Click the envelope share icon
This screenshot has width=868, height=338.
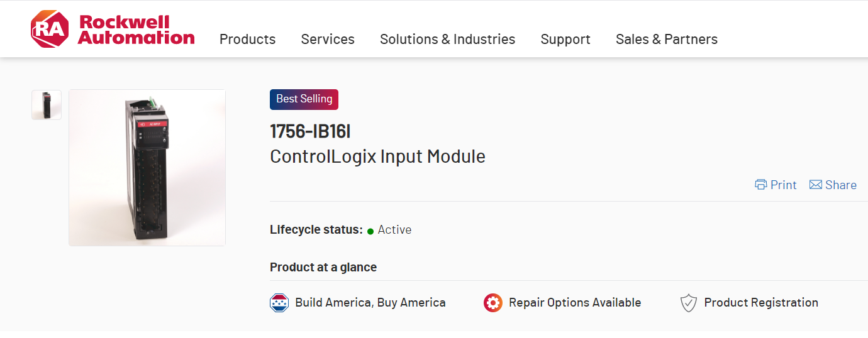[x=816, y=185]
